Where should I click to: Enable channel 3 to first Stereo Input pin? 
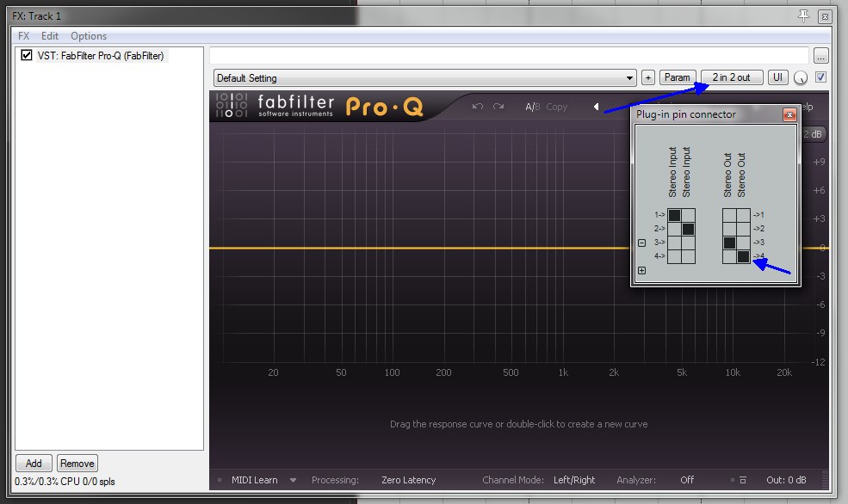click(x=674, y=243)
